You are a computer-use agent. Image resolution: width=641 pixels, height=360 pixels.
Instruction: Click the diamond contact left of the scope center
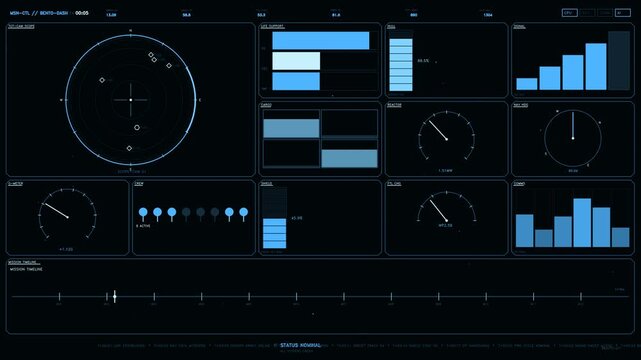pyautogui.click(x=102, y=80)
